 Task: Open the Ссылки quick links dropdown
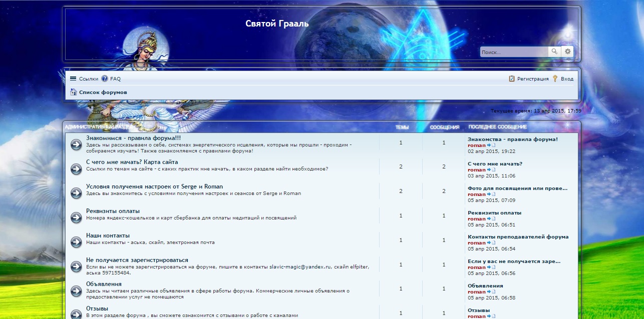[x=89, y=78]
